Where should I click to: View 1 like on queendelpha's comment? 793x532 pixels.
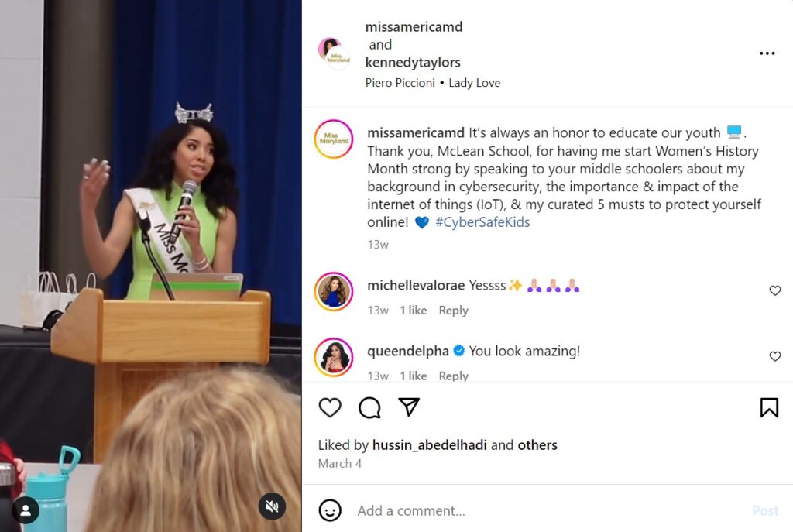tap(414, 376)
